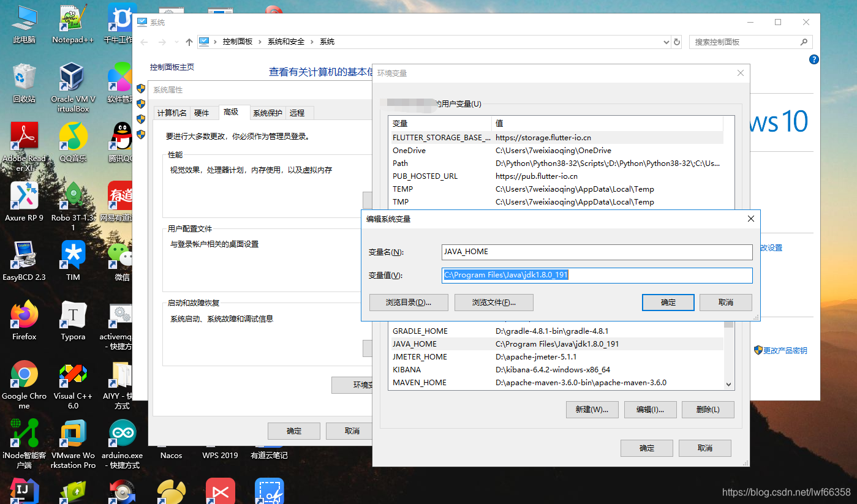This screenshot has width=857, height=504.
Task: Click the 浏览目录(D) button
Action: tap(409, 302)
